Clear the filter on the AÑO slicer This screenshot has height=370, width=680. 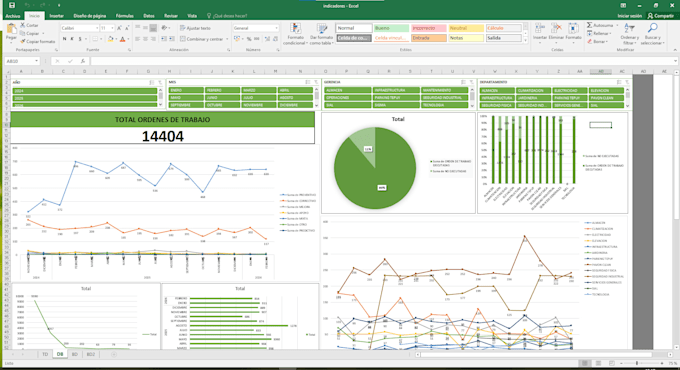tap(160, 82)
